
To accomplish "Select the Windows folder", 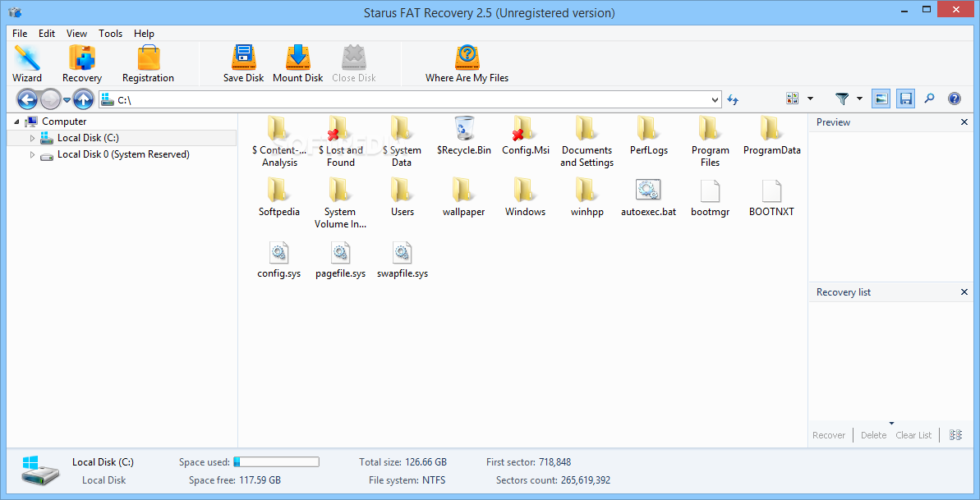I will pos(525,198).
